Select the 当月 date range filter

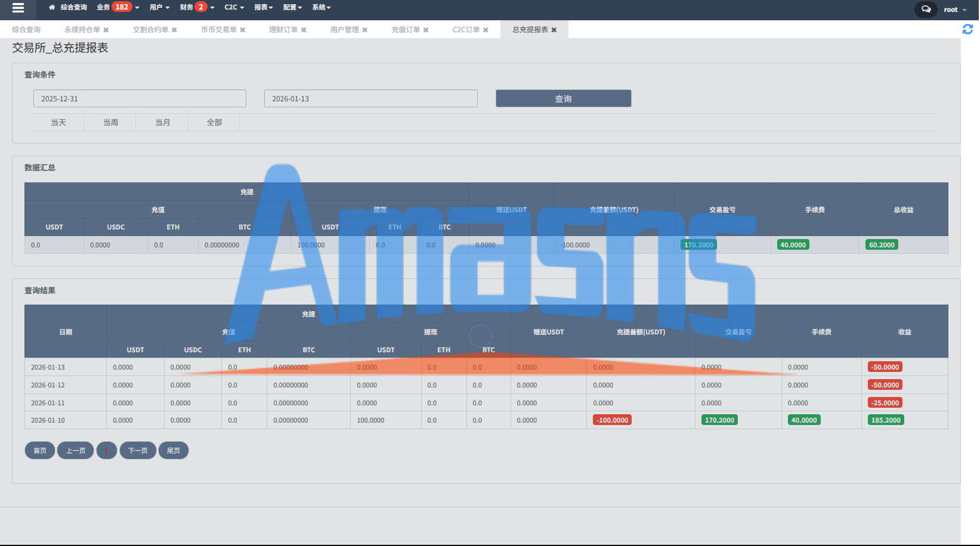(x=162, y=122)
